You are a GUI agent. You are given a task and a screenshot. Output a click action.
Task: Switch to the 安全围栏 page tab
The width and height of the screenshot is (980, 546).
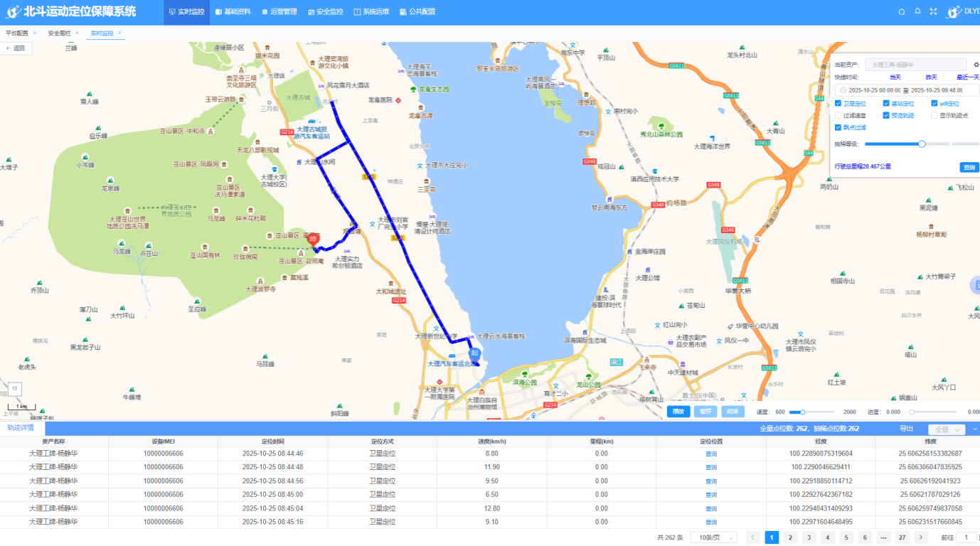pyautogui.click(x=60, y=33)
